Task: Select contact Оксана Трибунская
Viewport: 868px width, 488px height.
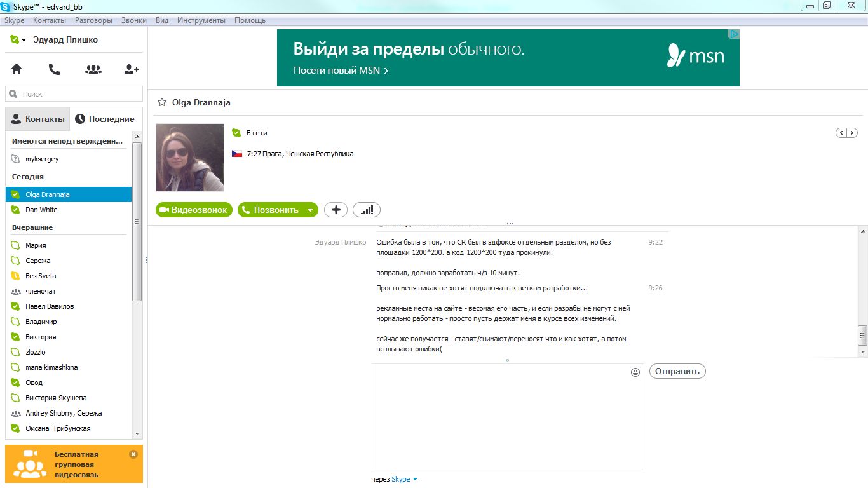Action: click(69, 428)
